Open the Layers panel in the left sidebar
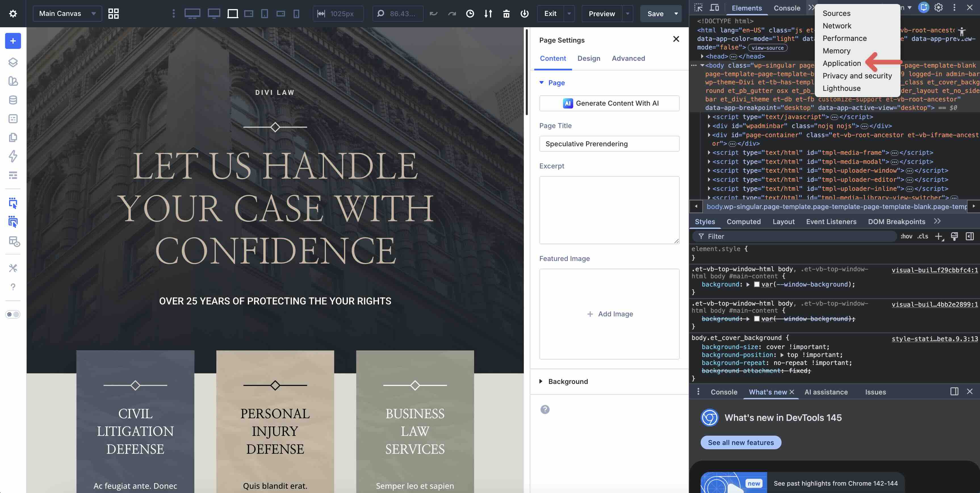980x493 pixels. (13, 62)
